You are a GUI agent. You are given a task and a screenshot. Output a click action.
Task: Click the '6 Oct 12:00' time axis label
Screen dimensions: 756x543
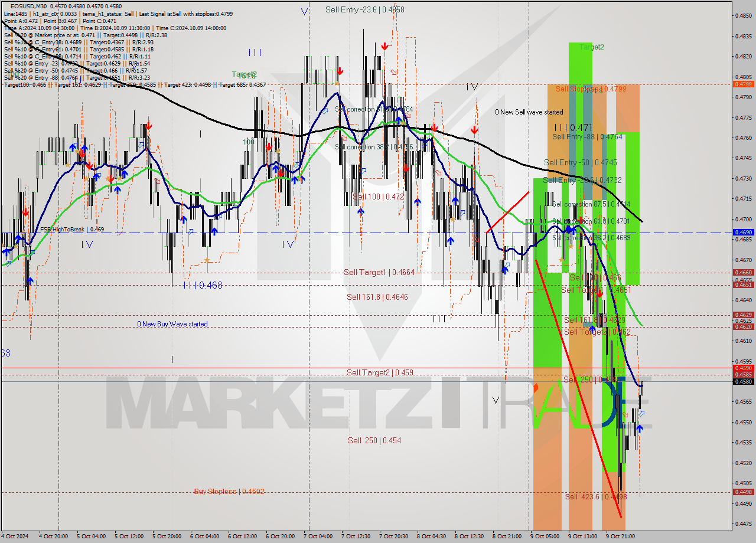244,537
